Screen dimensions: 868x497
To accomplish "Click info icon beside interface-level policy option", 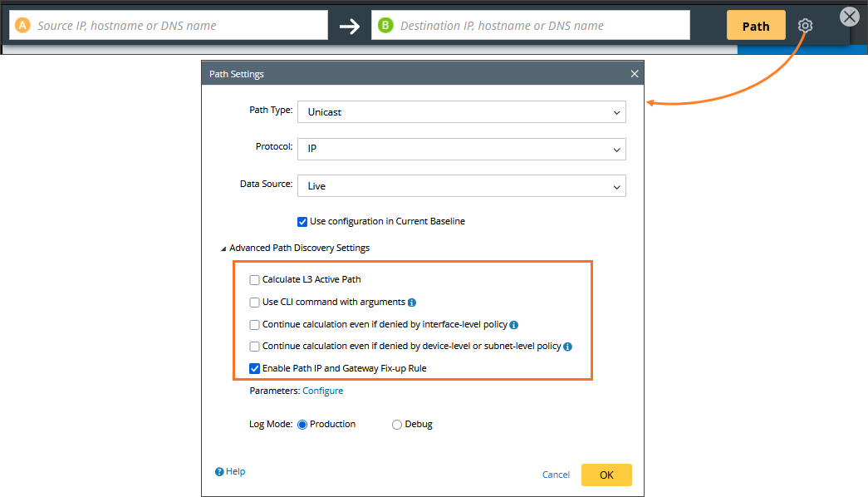I will click(514, 325).
